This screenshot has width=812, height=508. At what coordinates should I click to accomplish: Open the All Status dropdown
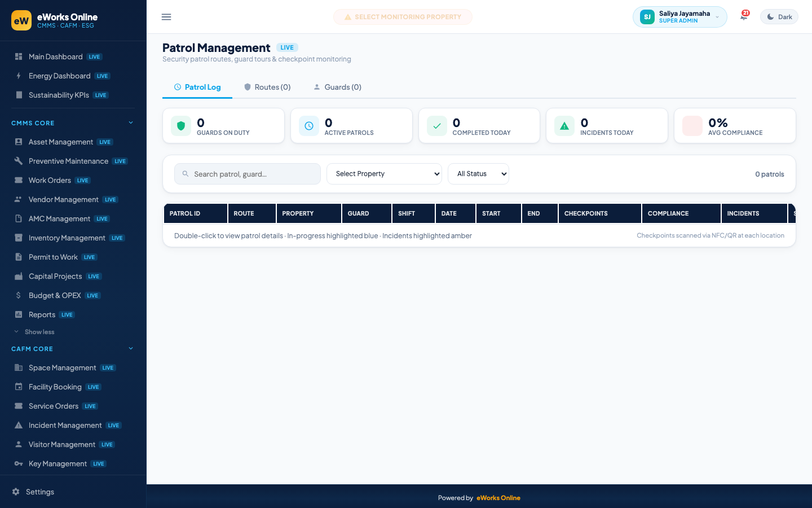click(x=478, y=174)
